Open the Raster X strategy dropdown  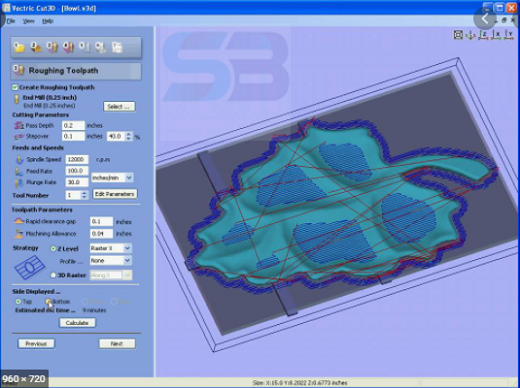point(111,248)
